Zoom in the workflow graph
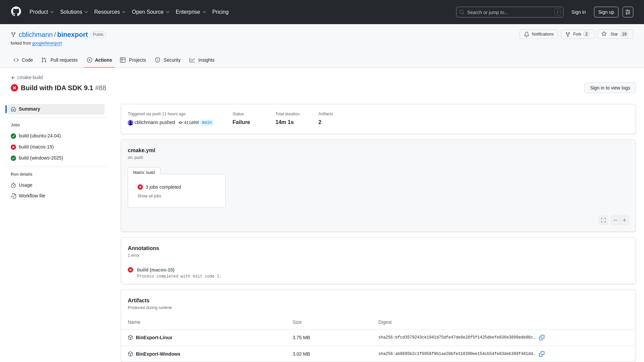The image size is (644, 362). (625, 220)
